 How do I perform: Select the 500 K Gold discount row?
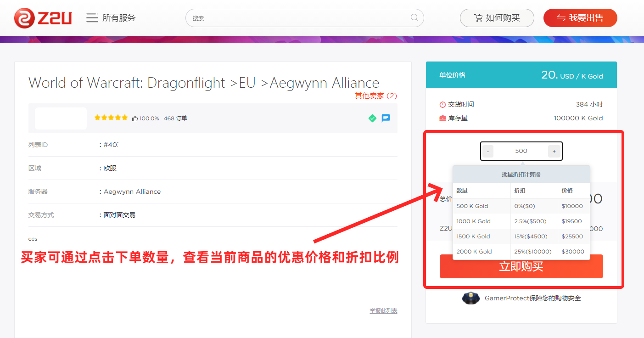pos(521,206)
